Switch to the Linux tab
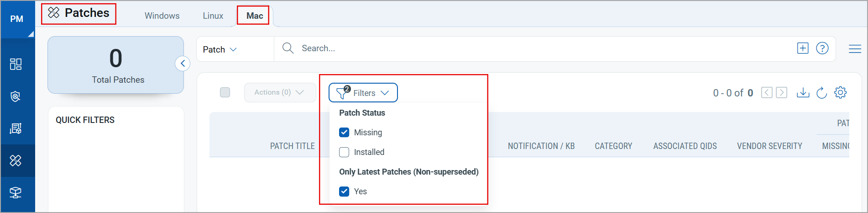This screenshot has width=868, height=213. tap(213, 16)
